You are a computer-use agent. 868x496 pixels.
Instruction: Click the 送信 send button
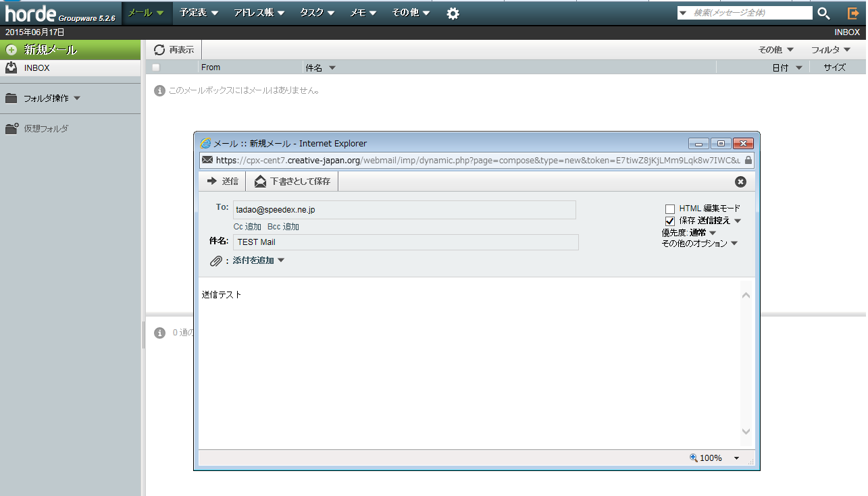click(x=222, y=182)
